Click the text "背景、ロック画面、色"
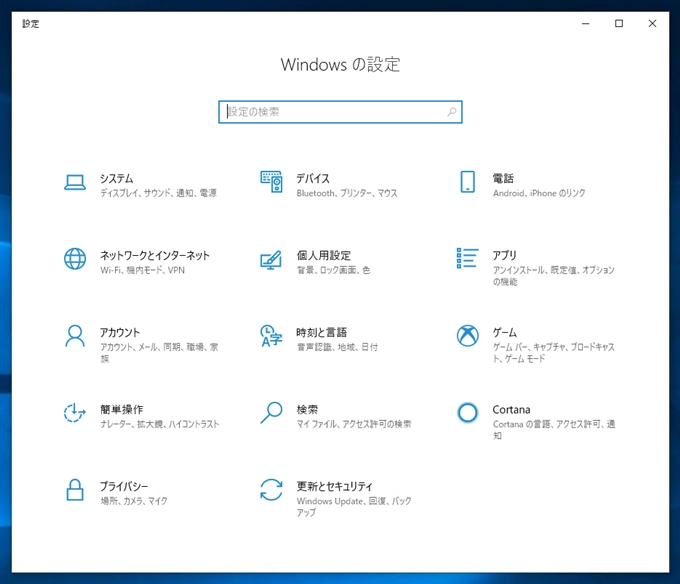 [x=333, y=270]
